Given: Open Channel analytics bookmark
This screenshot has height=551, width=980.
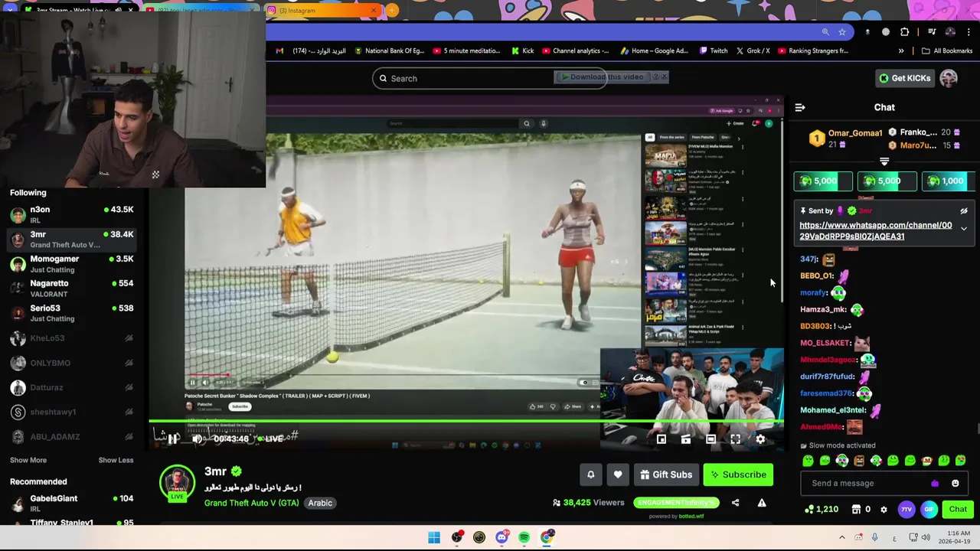Looking at the screenshot, I should [575, 51].
